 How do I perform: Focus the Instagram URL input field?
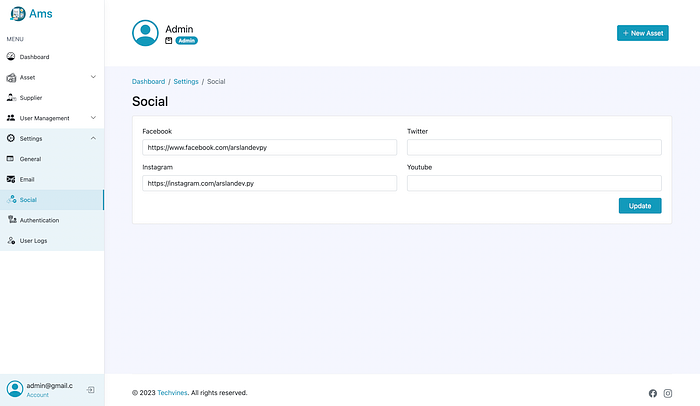tap(270, 183)
